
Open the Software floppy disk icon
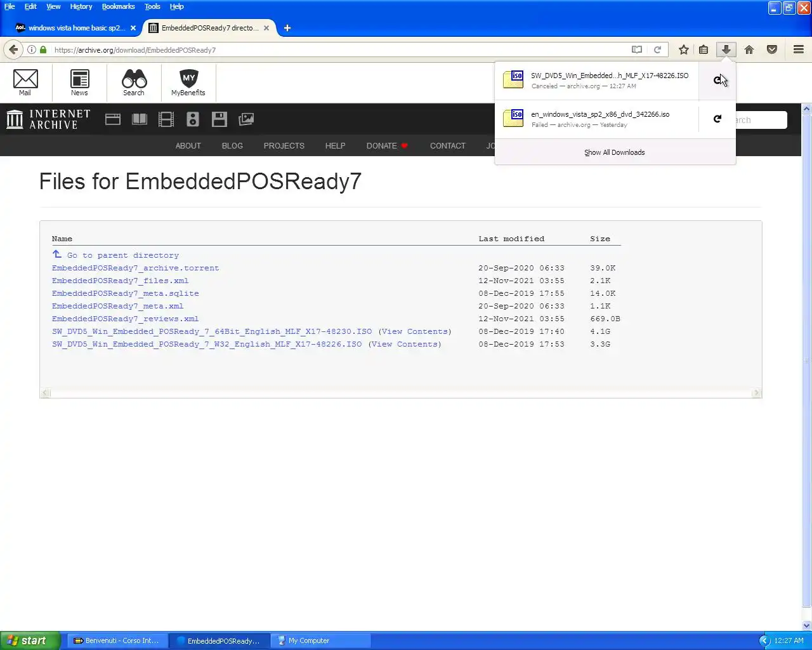coord(219,119)
